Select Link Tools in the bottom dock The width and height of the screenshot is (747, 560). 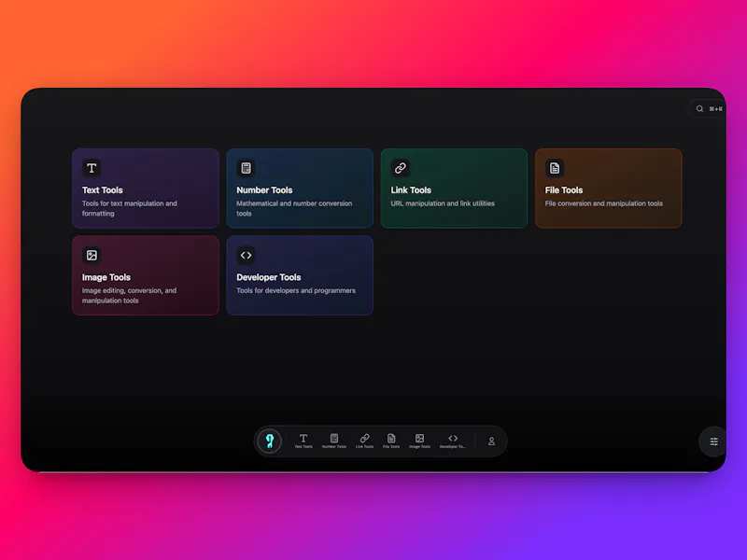tap(364, 441)
